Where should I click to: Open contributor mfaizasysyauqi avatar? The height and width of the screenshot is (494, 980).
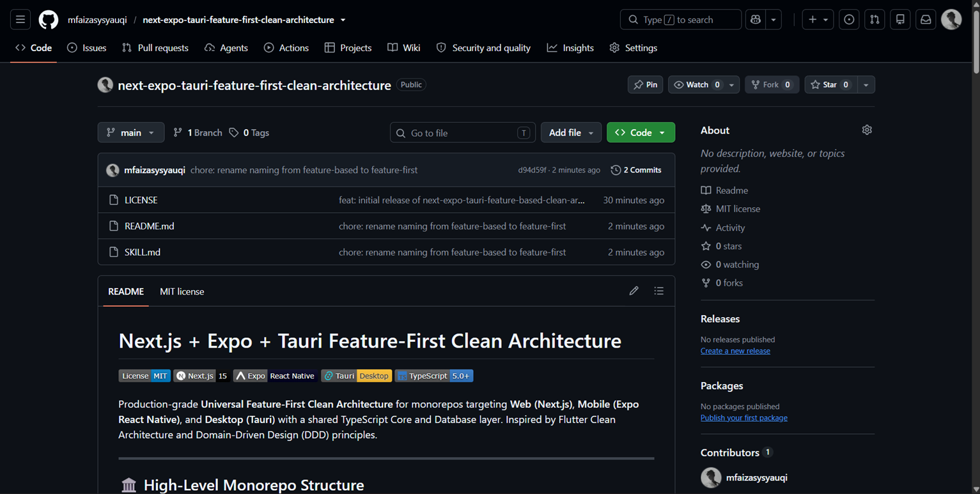pyautogui.click(x=711, y=477)
